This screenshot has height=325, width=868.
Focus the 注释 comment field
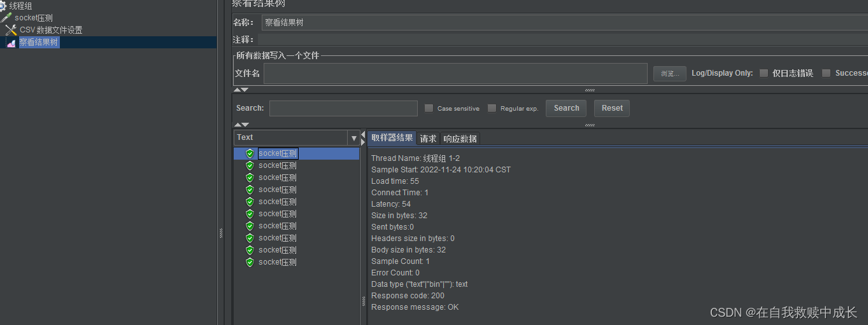click(564, 39)
